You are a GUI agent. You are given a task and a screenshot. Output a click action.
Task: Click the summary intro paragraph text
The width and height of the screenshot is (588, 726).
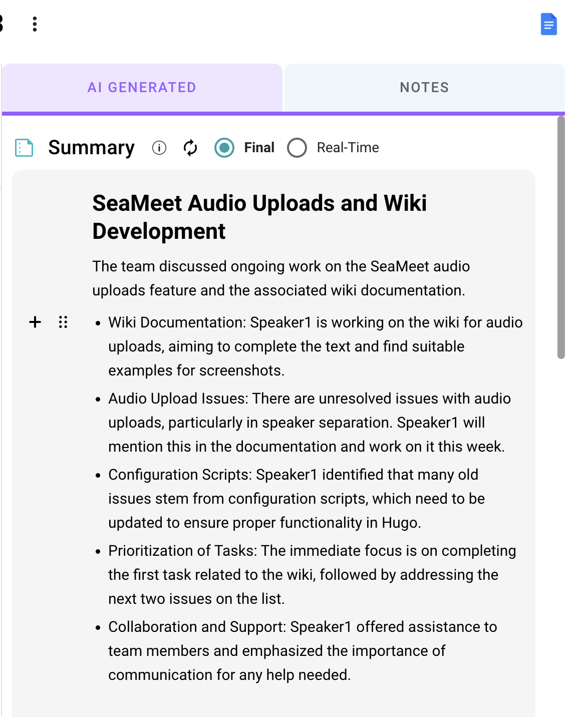(281, 278)
